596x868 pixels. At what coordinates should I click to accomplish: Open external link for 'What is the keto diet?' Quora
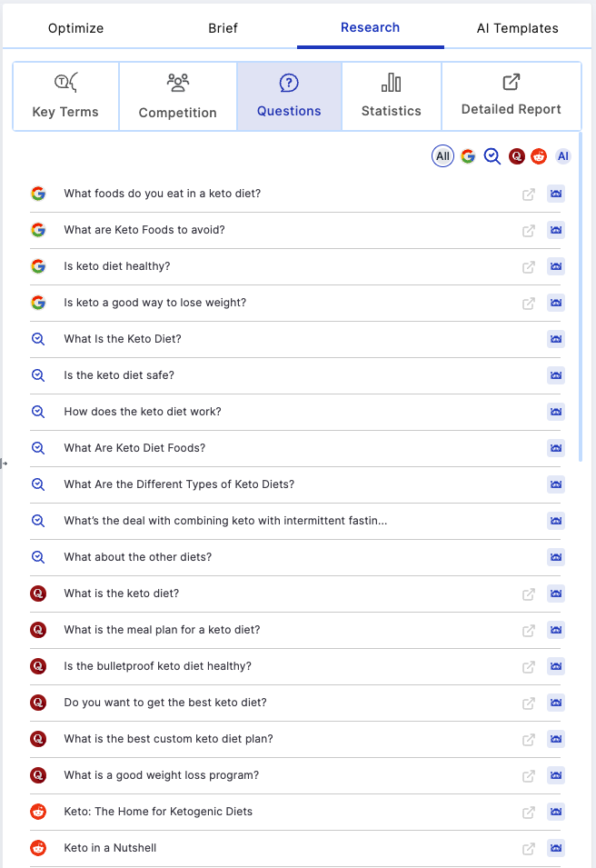tap(529, 594)
